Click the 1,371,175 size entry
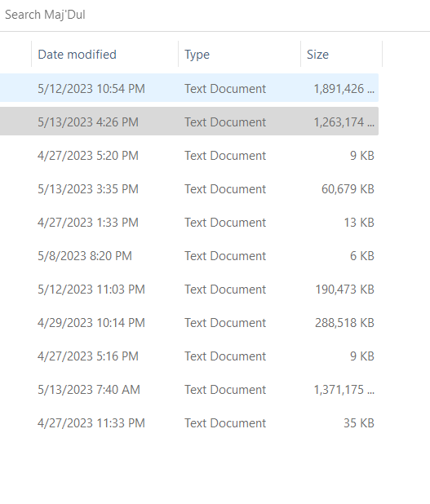 (x=344, y=390)
